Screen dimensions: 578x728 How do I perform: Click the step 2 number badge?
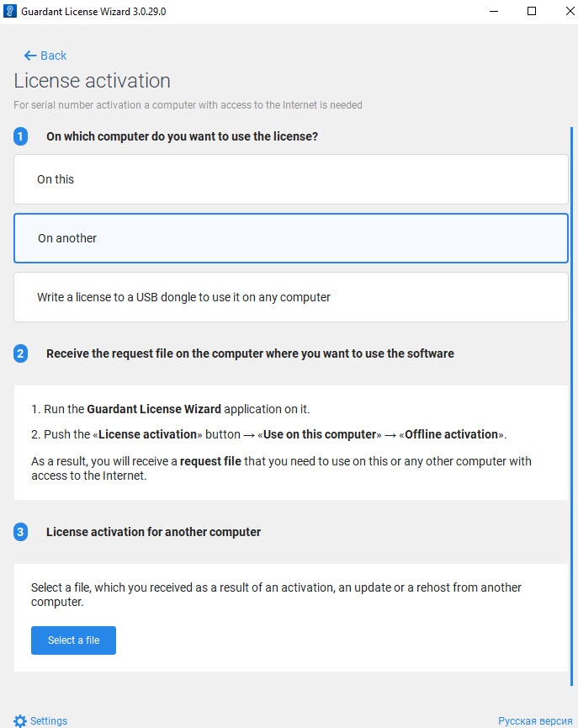(21, 353)
